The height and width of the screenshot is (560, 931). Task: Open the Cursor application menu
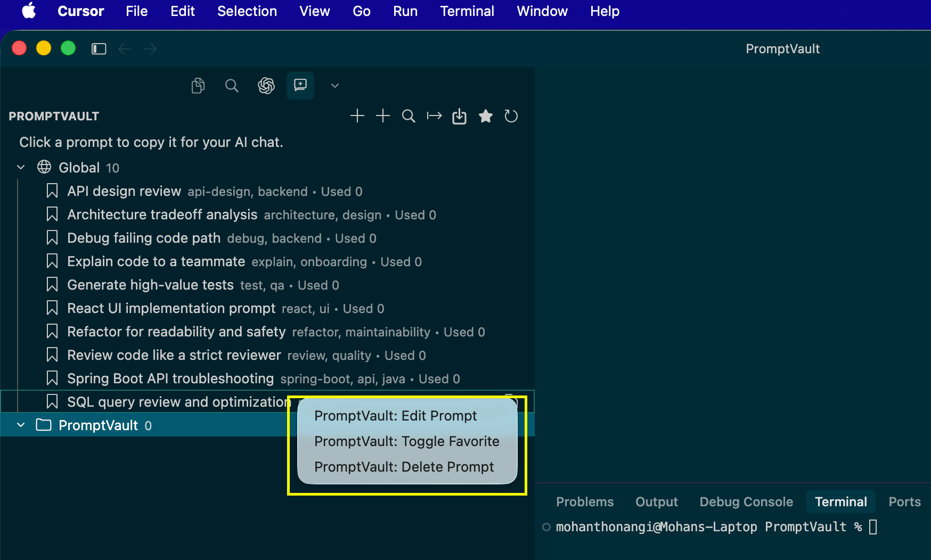(x=80, y=11)
